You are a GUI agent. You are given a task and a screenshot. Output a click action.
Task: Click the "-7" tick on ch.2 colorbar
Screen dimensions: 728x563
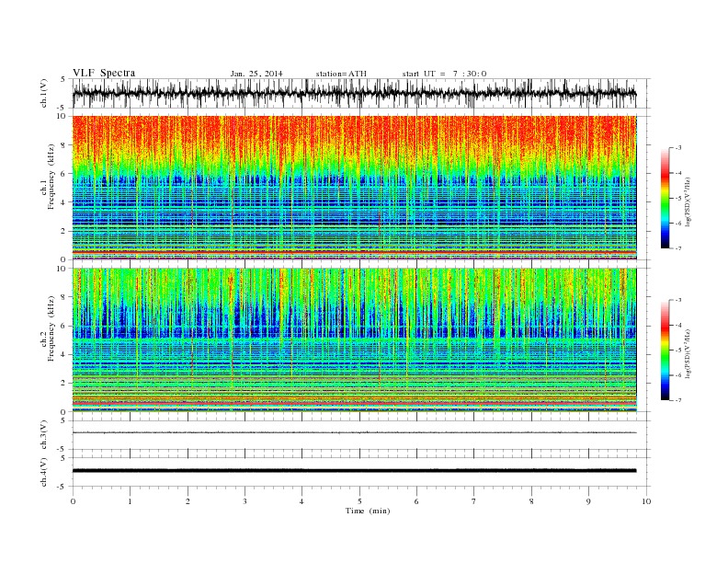678,400
